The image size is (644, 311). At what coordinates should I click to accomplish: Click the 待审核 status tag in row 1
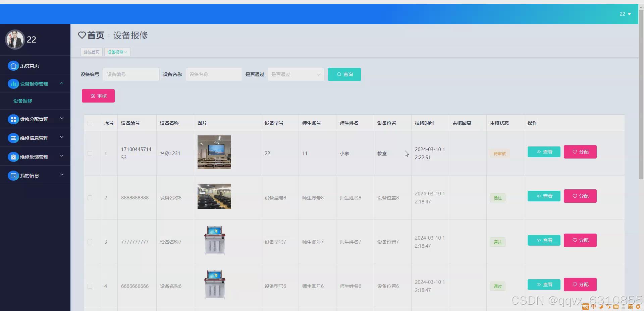(500, 154)
